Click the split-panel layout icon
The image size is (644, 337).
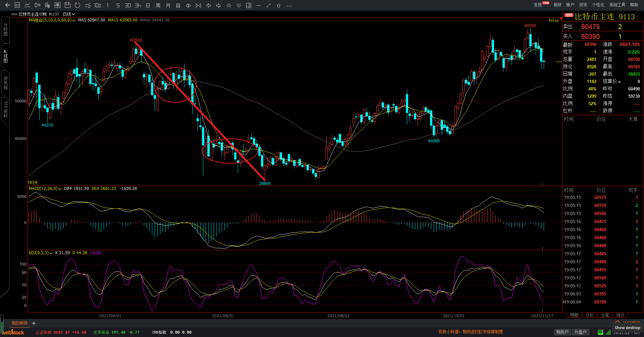[x=249, y=5]
